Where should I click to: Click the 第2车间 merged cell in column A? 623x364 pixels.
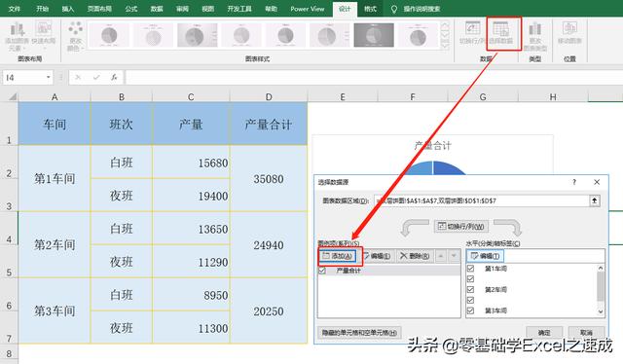pyautogui.click(x=55, y=245)
